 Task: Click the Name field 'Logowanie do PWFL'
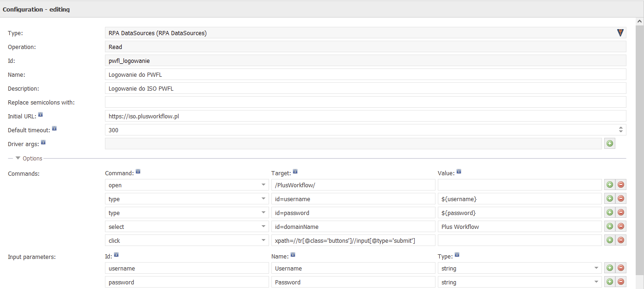365,74
